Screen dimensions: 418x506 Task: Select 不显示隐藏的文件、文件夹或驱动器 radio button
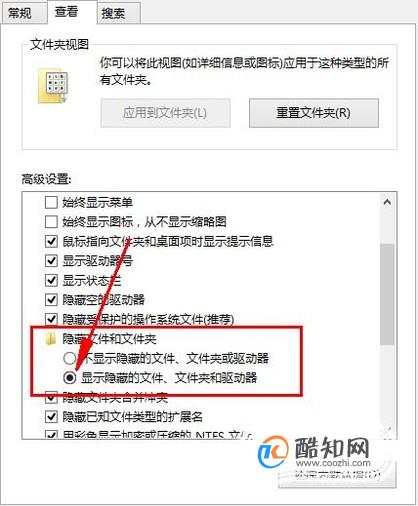pos(69,358)
